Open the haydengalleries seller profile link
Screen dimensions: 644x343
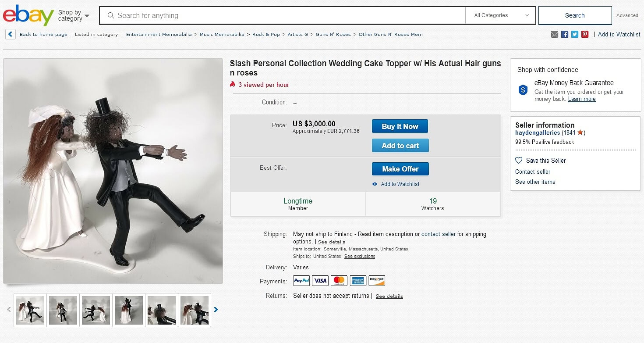tap(538, 132)
